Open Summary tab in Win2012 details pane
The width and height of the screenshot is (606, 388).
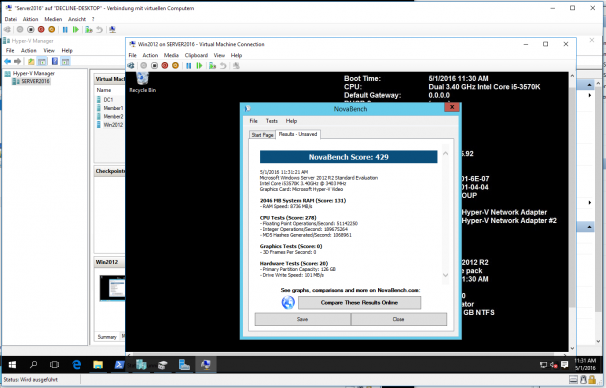coord(107,337)
